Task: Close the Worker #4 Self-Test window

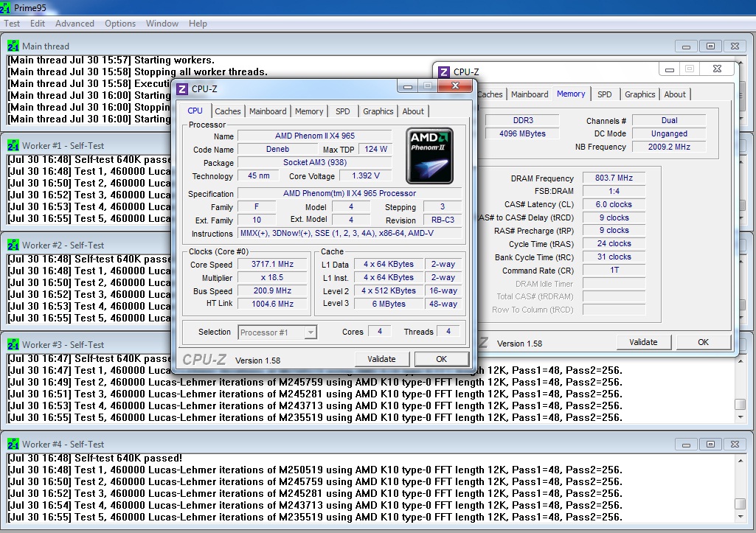Action: tap(735, 445)
